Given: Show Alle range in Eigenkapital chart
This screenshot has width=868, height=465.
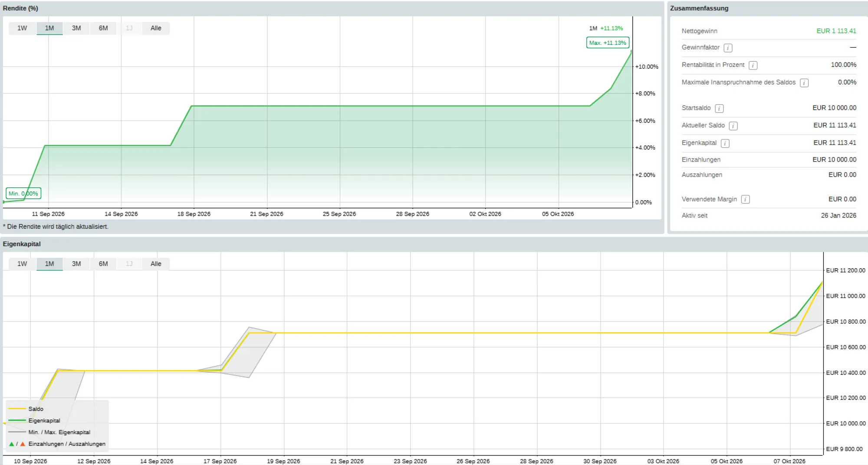Looking at the screenshot, I should [156, 264].
